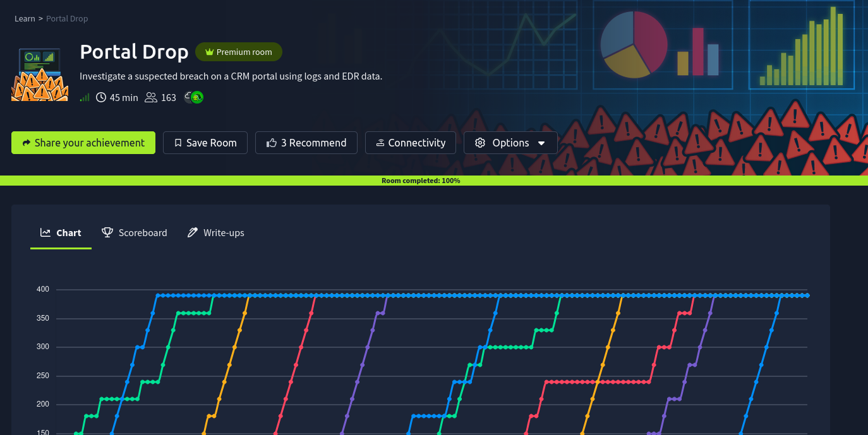Expand the Options caret arrow
This screenshot has width=868, height=435.
pyautogui.click(x=541, y=143)
